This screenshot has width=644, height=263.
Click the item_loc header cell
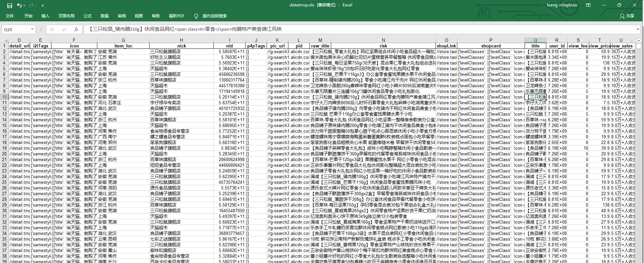pyautogui.click(x=123, y=46)
